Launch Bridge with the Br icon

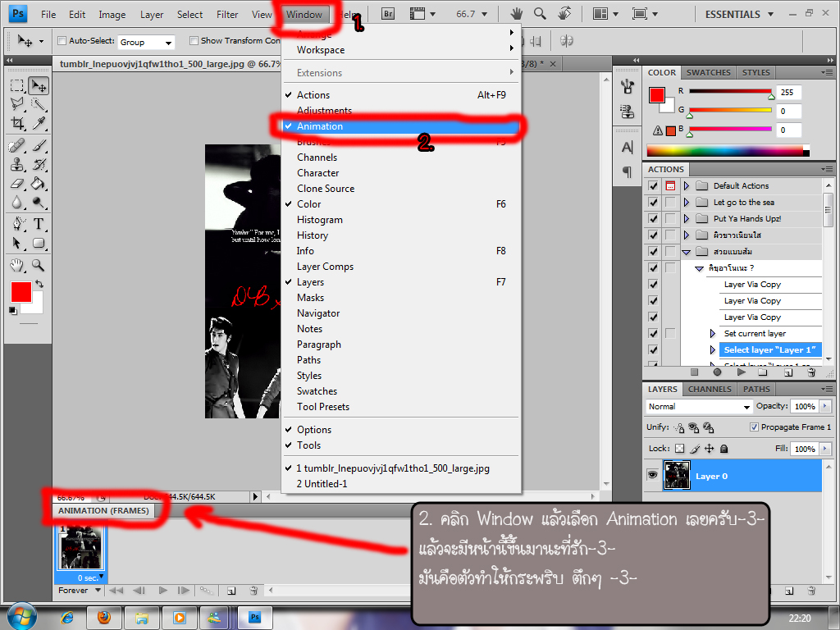click(388, 14)
